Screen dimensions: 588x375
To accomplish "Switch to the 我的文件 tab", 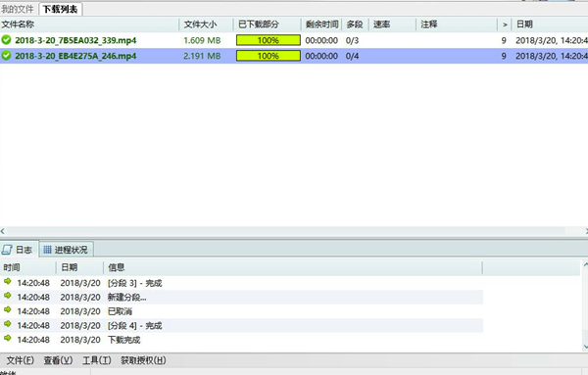I will [18, 9].
